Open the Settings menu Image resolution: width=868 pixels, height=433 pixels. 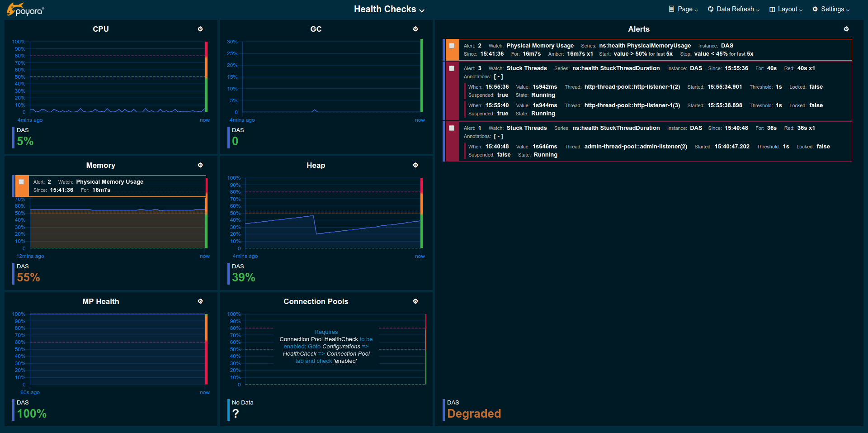pos(831,10)
